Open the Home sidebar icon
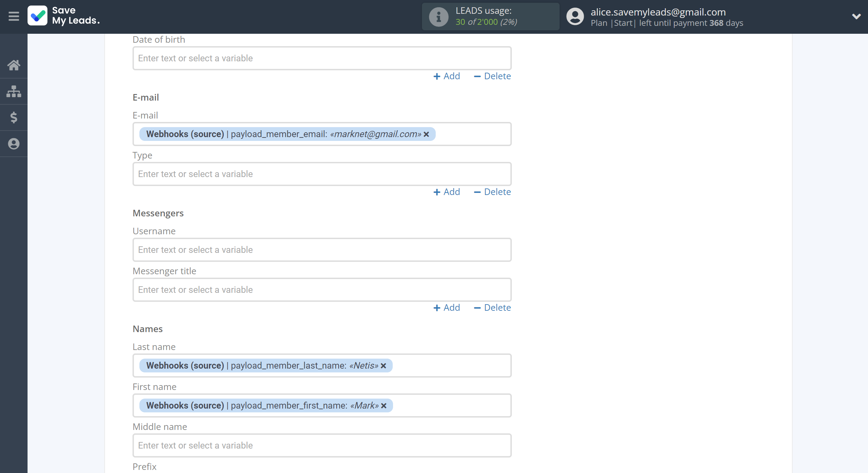Screen dimensions: 868x473 pos(14,65)
